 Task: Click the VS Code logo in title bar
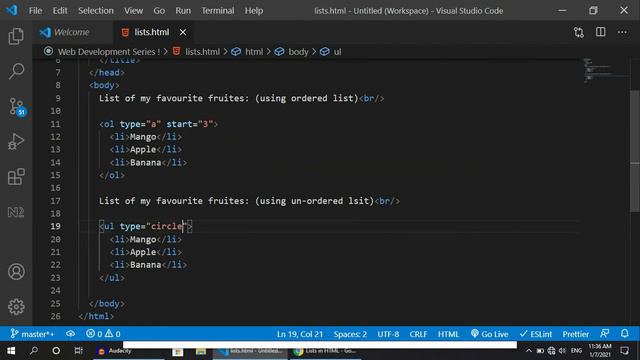coord(11,10)
